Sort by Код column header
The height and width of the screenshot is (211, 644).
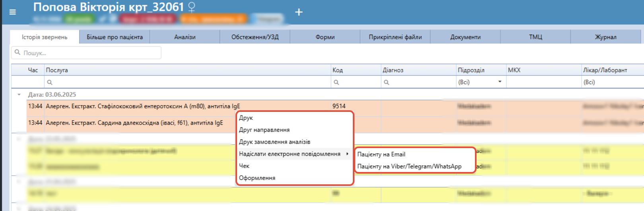[x=356, y=70]
